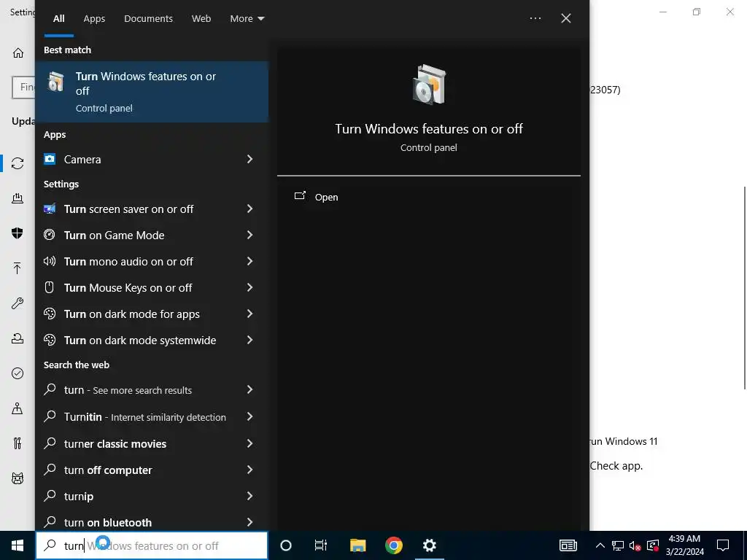
Task: Select 'turn on bluetooth' web suggestion
Action: coord(152,522)
